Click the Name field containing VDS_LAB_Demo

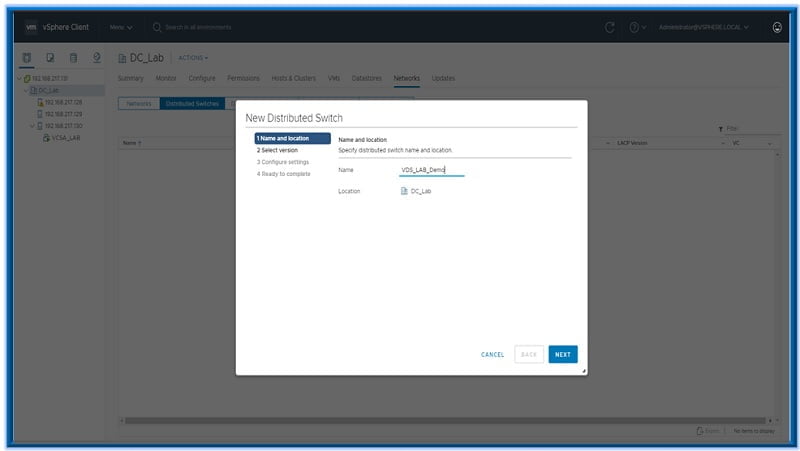pos(431,170)
